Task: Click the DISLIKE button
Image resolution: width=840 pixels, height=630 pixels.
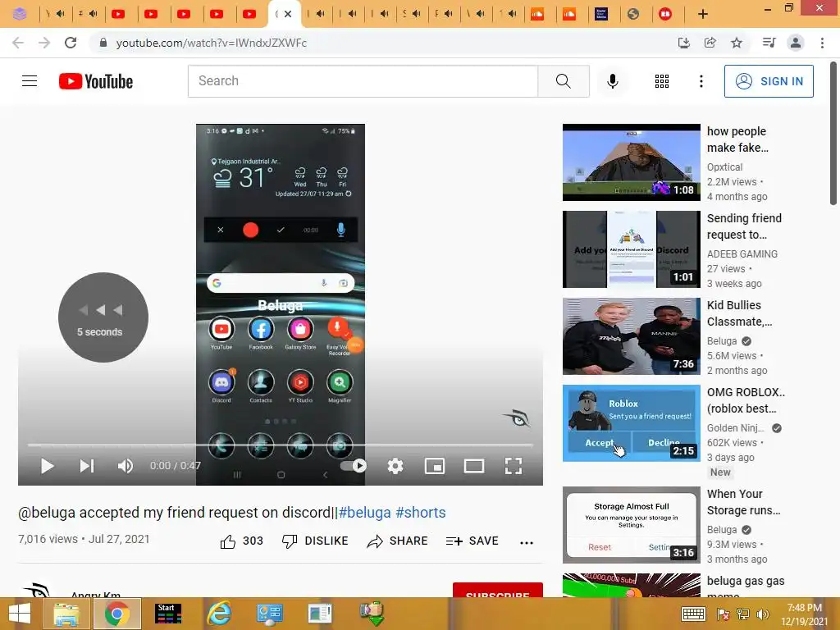Action: point(315,541)
